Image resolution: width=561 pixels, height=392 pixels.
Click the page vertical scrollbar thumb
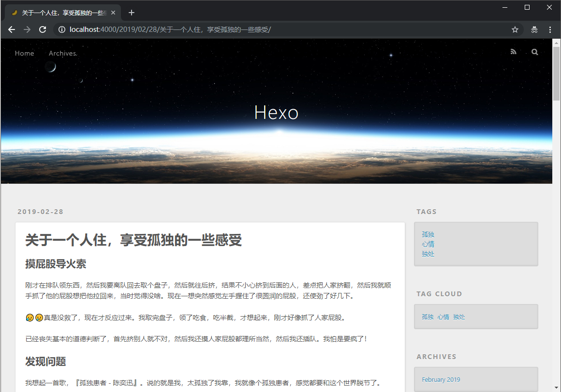556,73
